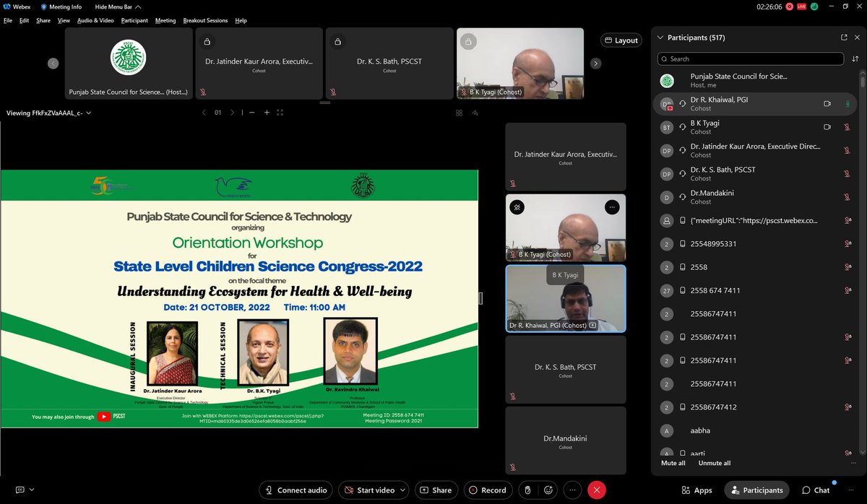Focus the participant Search field
The height and width of the screenshot is (504, 867).
coord(750,58)
